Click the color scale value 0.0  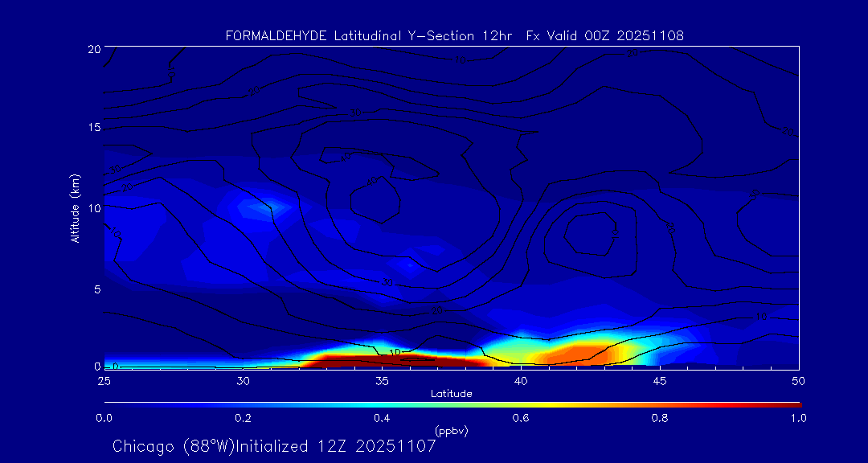(104, 418)
